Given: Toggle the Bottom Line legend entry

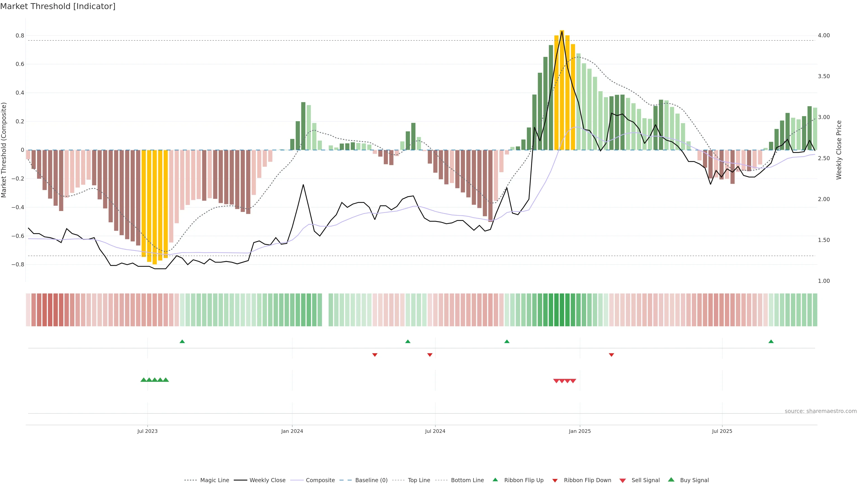Looking at the screenshot, I should (x=467, y=480).
